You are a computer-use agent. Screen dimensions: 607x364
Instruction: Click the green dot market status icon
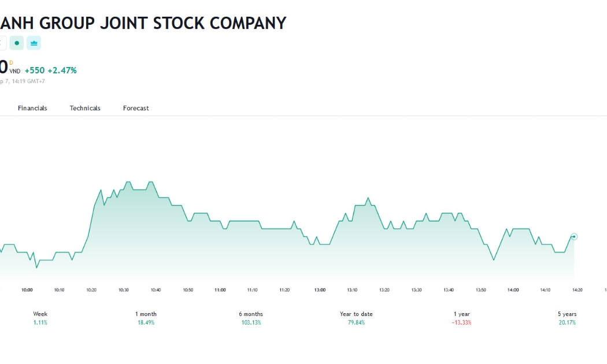pyautogui.click(x=17, y=43)
